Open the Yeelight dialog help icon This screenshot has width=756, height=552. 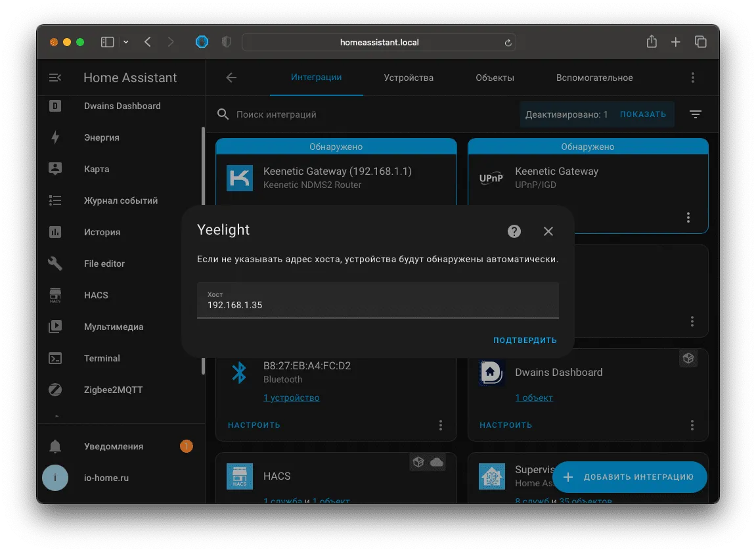point(514,231)
